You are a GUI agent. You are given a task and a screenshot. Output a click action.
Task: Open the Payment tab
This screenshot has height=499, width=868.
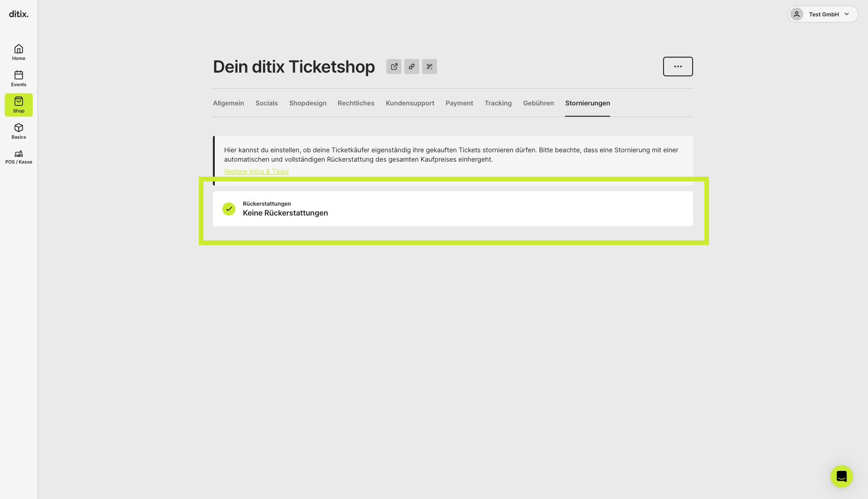coord(459,103)
